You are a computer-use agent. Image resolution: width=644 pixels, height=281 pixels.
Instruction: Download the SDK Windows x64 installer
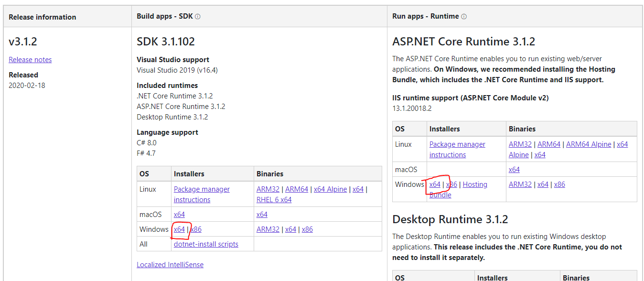(x=179, y=229)
